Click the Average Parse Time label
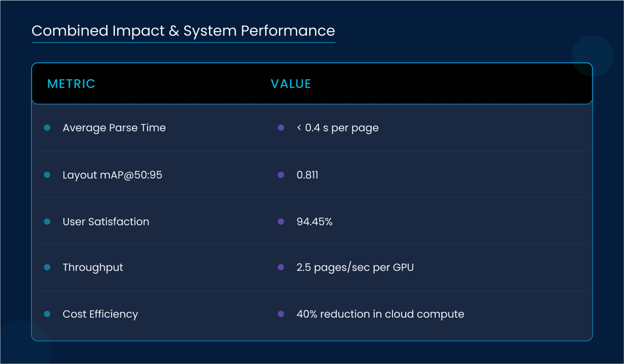This screenshot has height=364, width=624. coord(114,128)
